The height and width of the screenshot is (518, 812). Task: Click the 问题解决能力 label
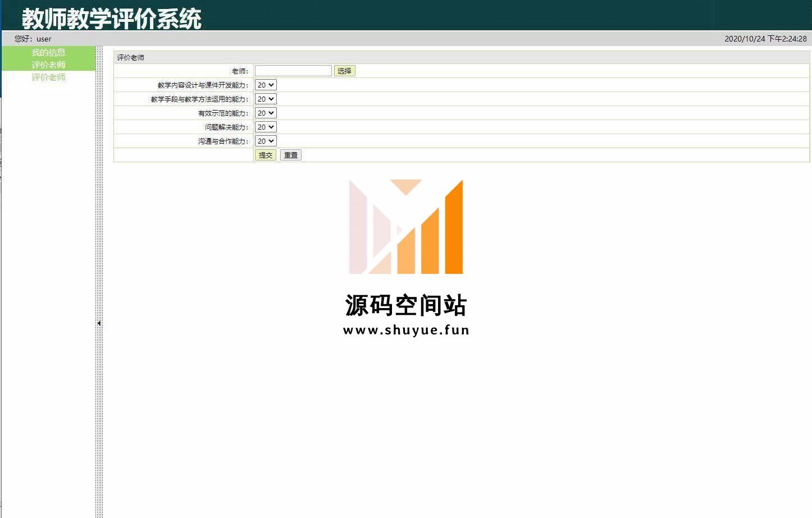pyautogui.click(x=226, y=127)
